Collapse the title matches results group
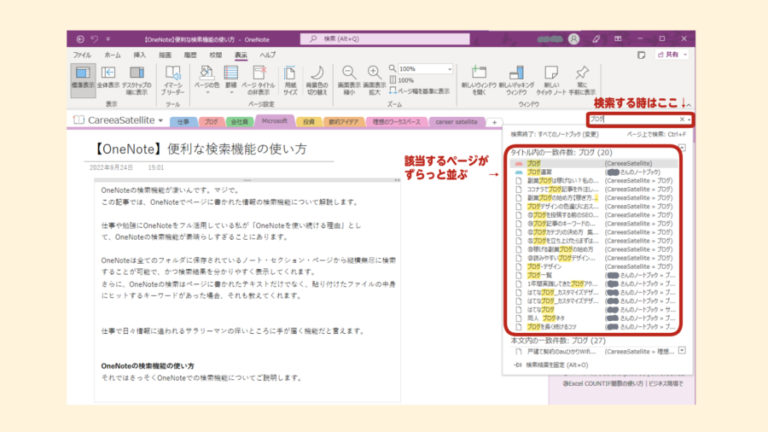This screenshot has width=768, height=432. pos(683,148)
